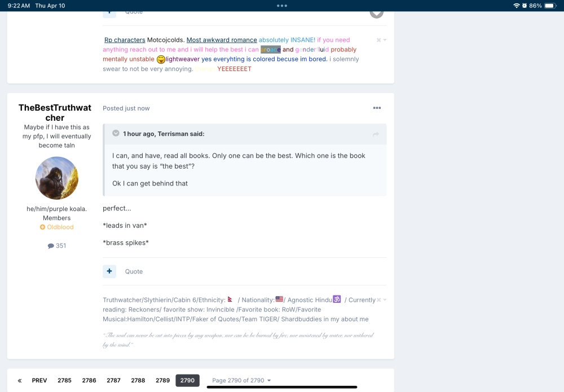Open the Page 2790 of 2790 dropdown
Viewport: 564px width, 392px height.
(x=241, y=381)
